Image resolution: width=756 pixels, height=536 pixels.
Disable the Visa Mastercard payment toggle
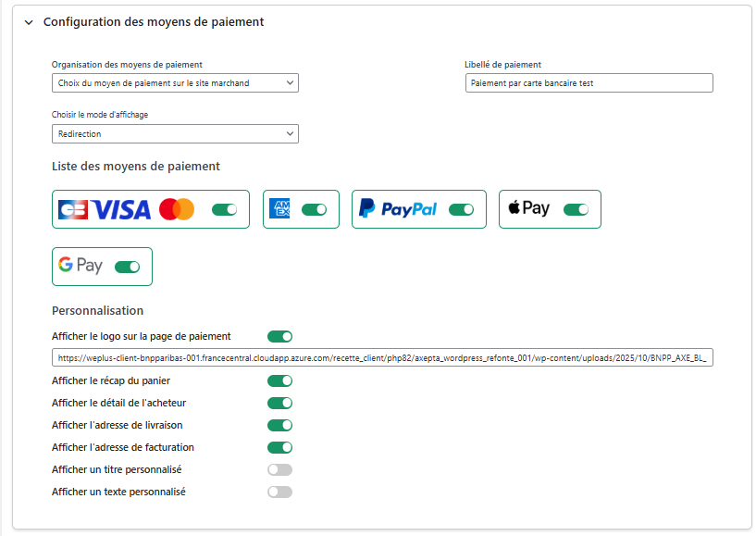coord(225,210)
